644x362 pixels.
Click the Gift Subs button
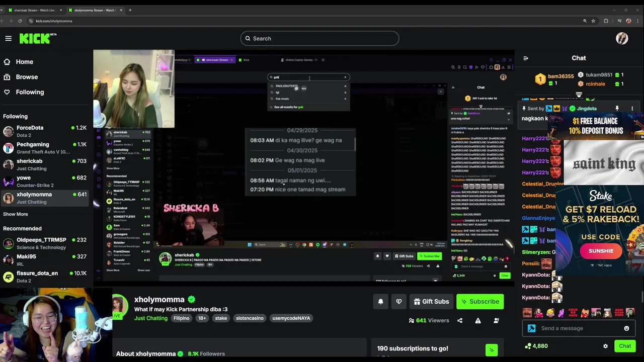tap(431, 302)
